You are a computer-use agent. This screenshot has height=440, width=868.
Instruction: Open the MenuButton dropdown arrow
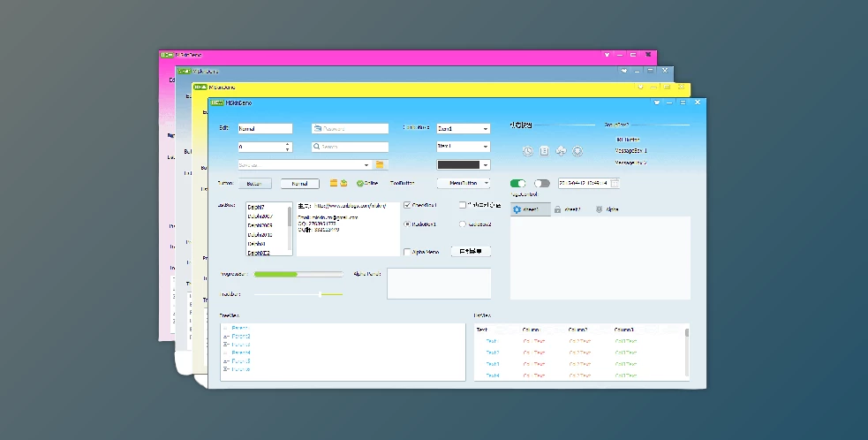487,183
